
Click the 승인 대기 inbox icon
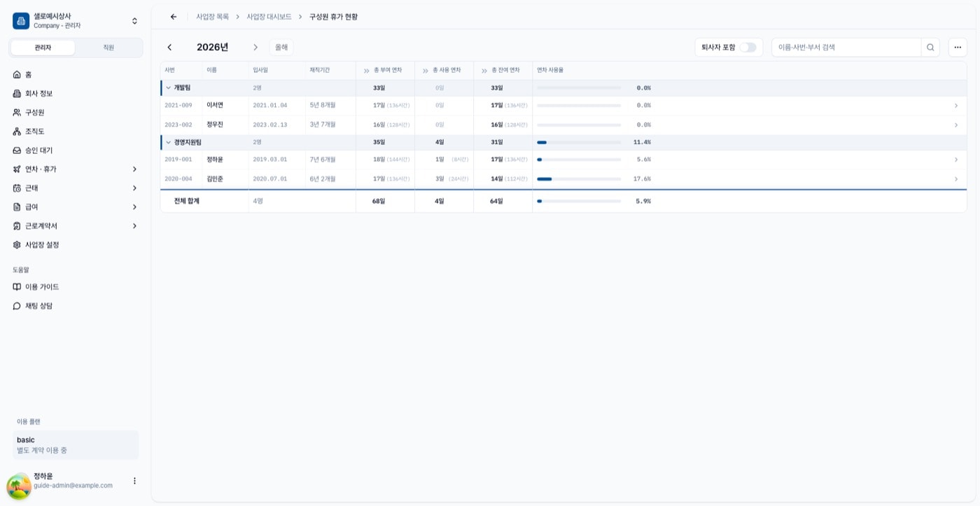pyautogui.click(x=17, y=150)
